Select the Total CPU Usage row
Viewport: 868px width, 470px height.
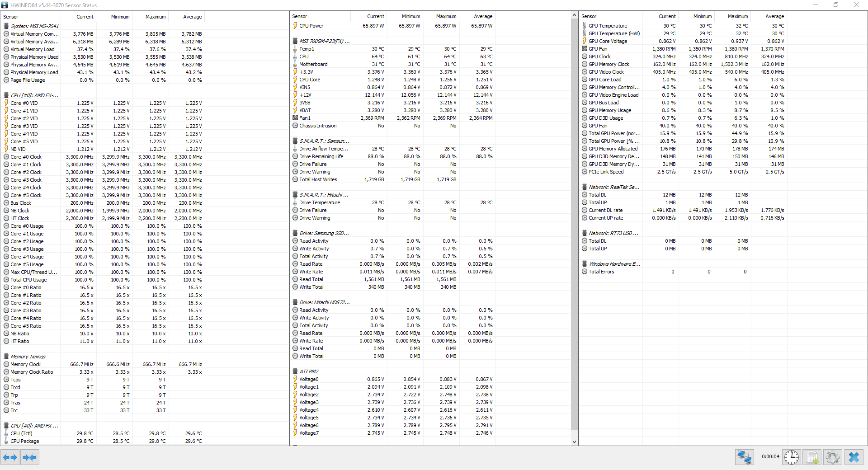pyautogui.click(x=28, y=280)
